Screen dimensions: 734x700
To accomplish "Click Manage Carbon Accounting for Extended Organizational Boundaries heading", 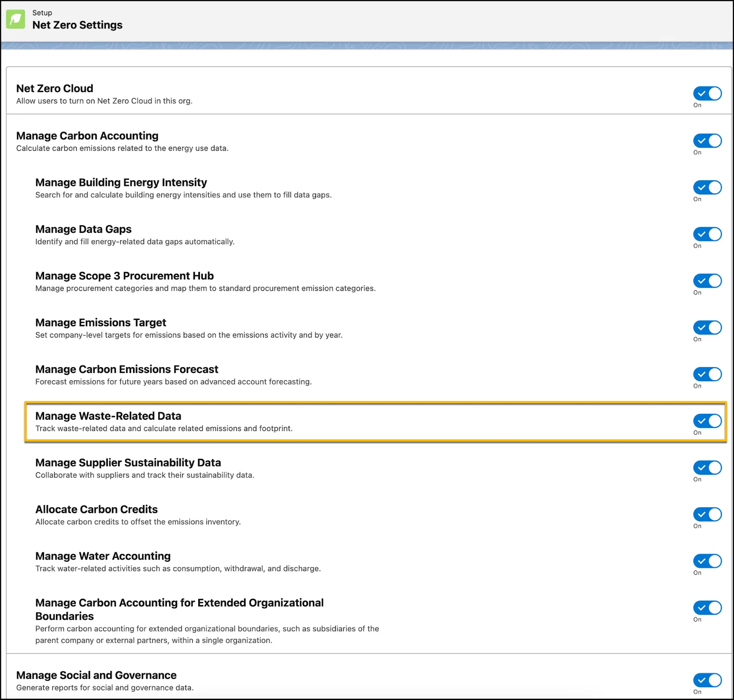I will coord(179,610).
